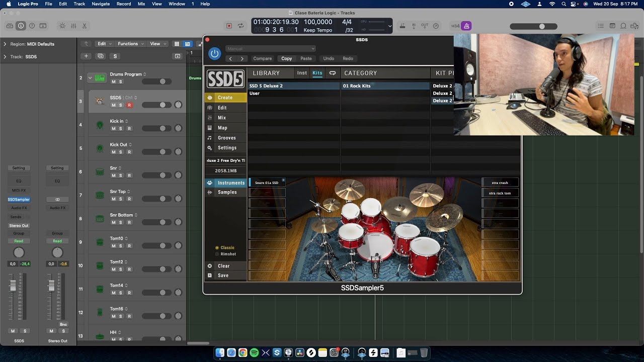Mute the Tom10 track
The width and height of the screenshot is (644, 362).
113,246
